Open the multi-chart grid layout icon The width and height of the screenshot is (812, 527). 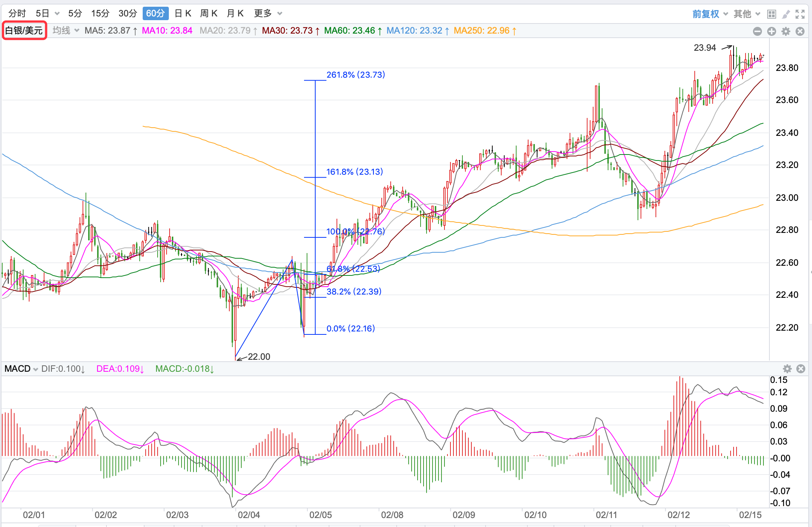tap(771, 14)
